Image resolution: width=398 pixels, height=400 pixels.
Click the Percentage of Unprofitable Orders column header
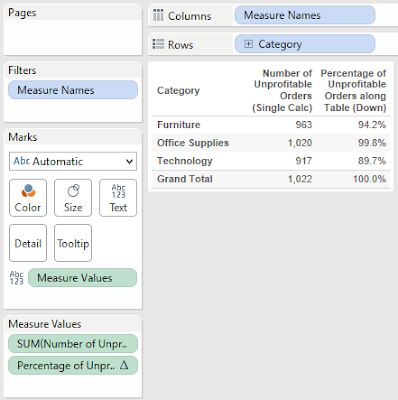[x=353, y=90]
